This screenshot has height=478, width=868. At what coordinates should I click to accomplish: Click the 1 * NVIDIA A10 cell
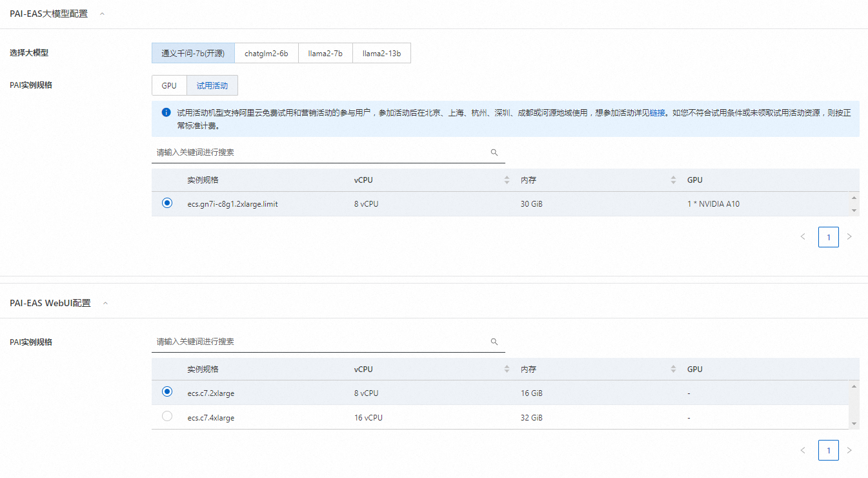point(713,204)
